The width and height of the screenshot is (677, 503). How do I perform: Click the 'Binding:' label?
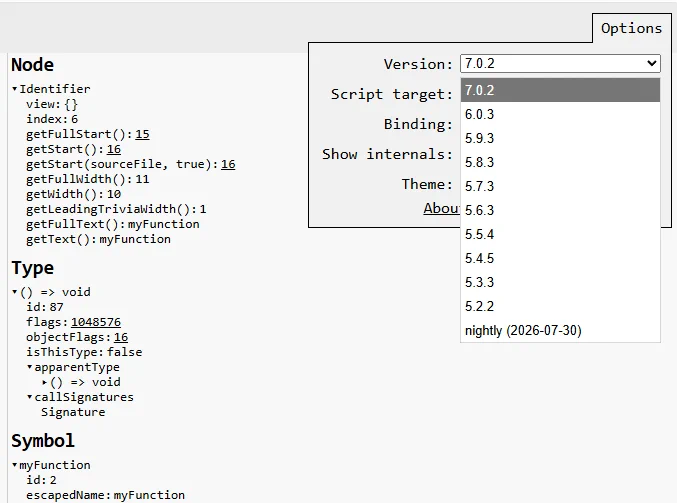point(418,124)
